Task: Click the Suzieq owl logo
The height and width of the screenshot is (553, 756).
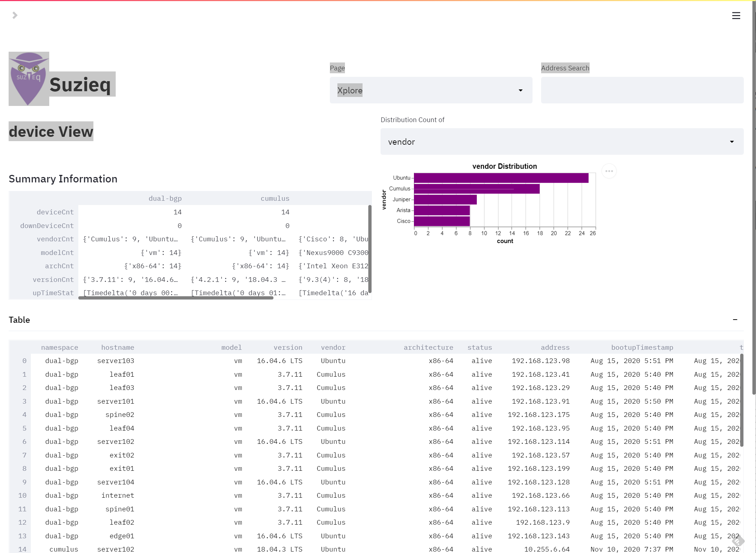Action: click(x=29, y=79)
